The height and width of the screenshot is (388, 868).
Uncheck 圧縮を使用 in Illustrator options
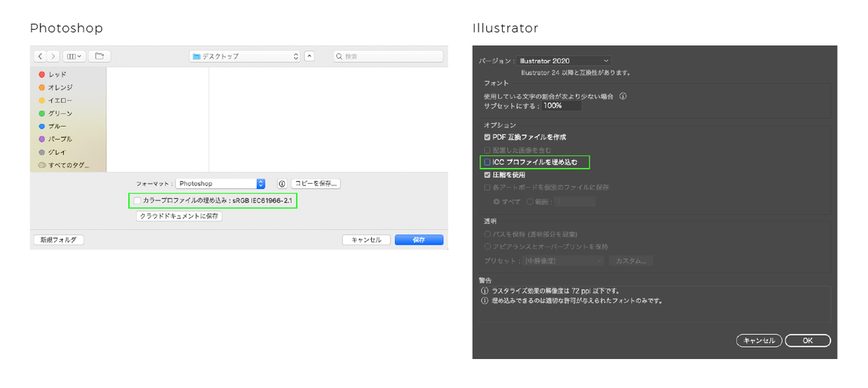[x=488, y=174]
